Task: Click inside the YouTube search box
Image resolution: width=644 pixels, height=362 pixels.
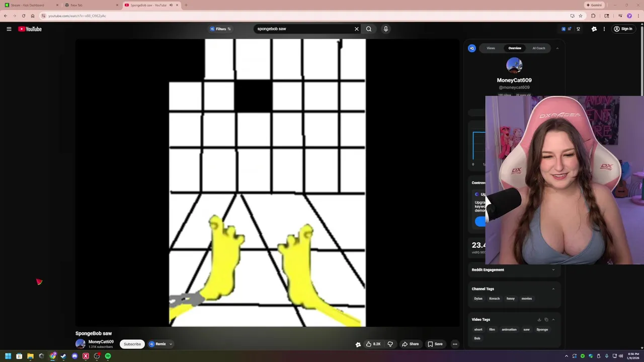Action: pos(304,29)
